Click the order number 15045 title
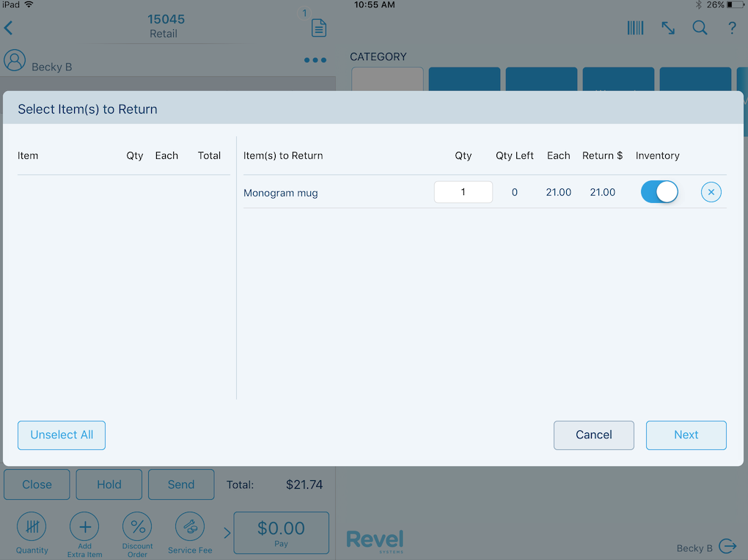 [166, 19]
